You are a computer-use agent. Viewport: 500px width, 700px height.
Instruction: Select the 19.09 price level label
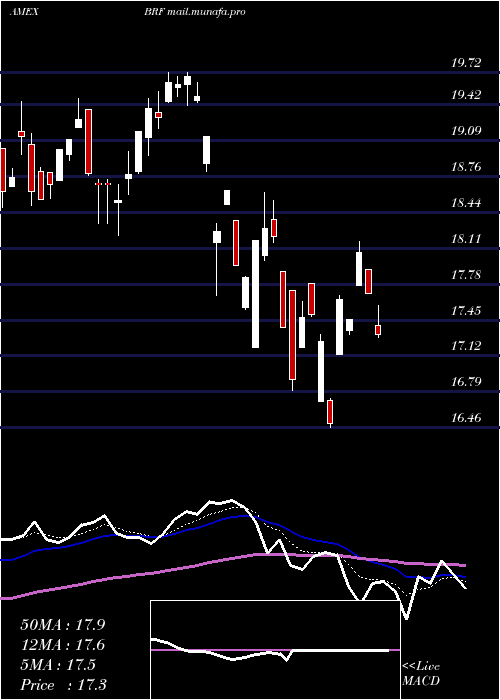(466, 131)
